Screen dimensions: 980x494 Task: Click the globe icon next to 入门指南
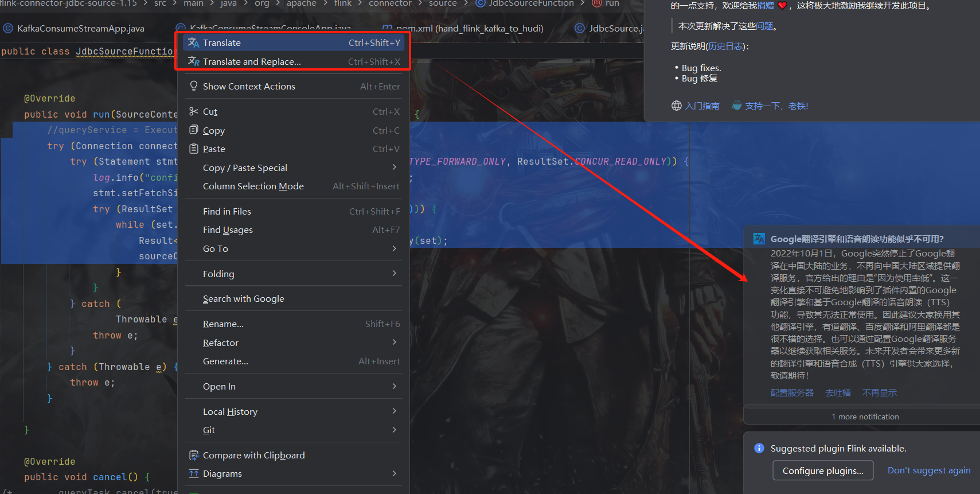pos(677,106)
